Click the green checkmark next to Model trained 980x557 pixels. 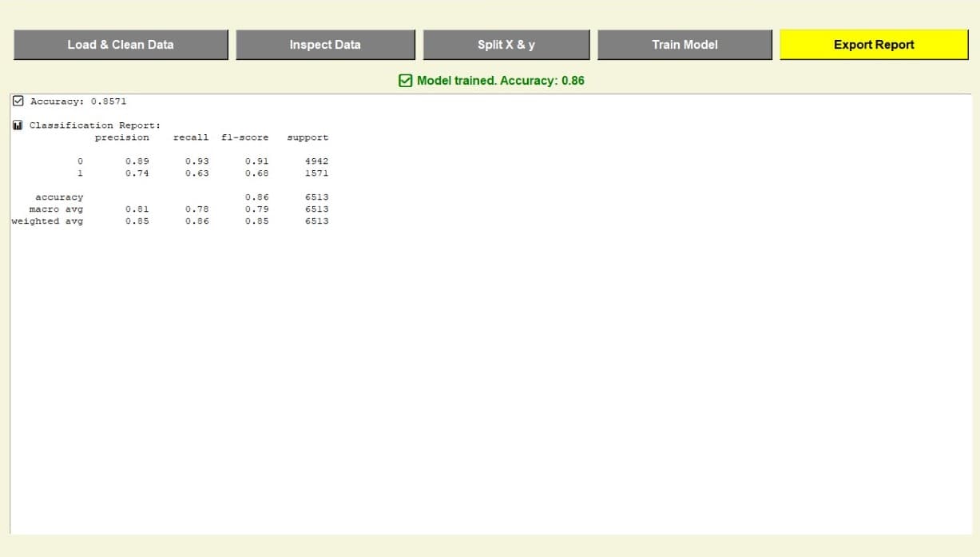(x=406, y=80)
